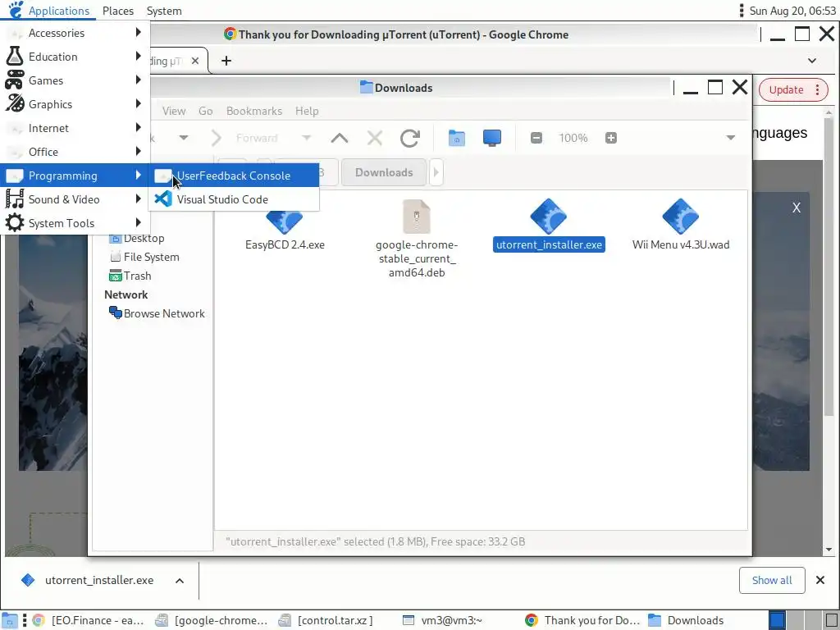Click the 100% zoom level label

(x=573, y=138)
